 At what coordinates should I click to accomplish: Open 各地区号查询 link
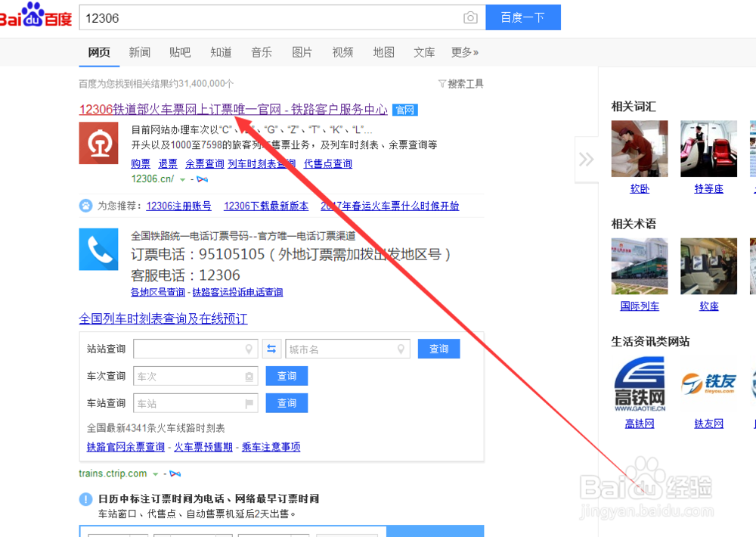click(158, 292)
